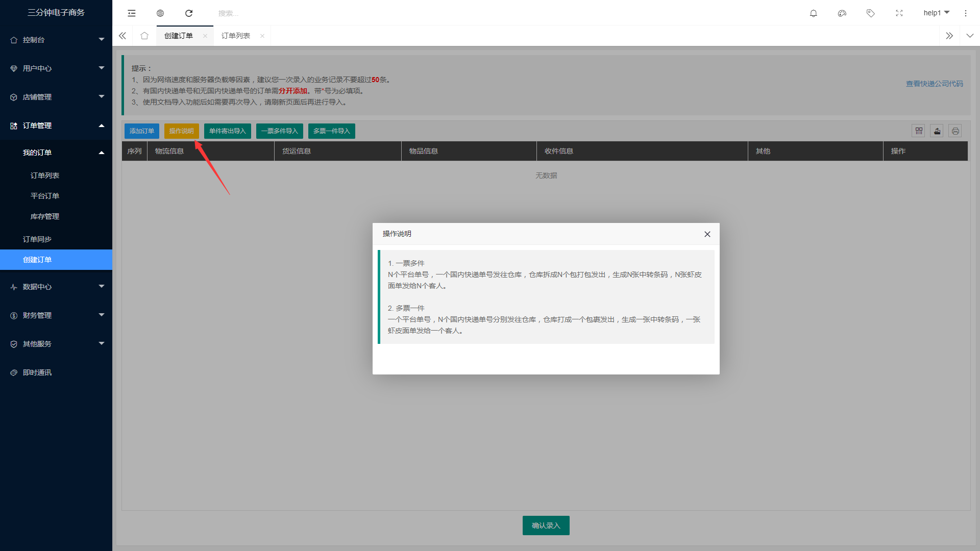Click the search input field
The width and height of the screenshot is (980, 551).
[x=255, y=13]
